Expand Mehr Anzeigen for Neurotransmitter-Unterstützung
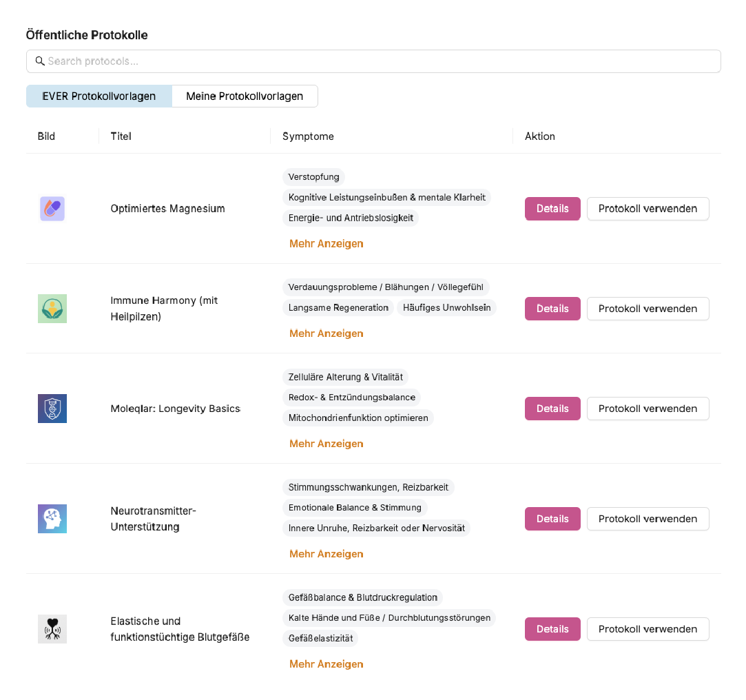 [326, 554]
